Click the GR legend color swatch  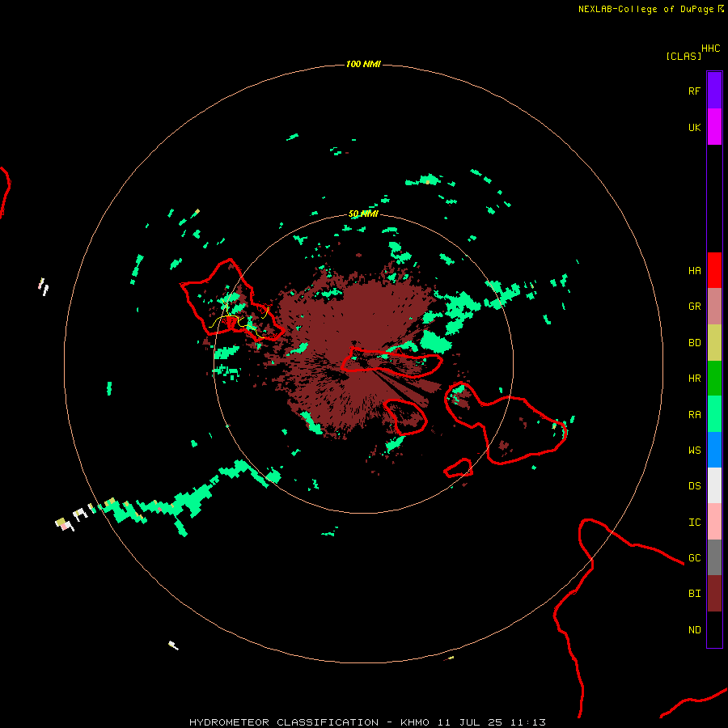[714, 307]
